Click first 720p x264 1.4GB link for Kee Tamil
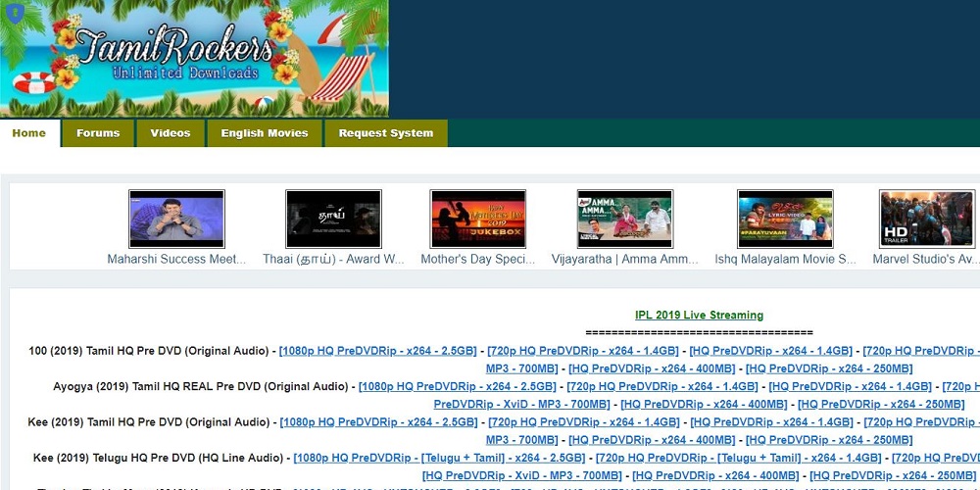980x490 pixels. tap(584, 421)
